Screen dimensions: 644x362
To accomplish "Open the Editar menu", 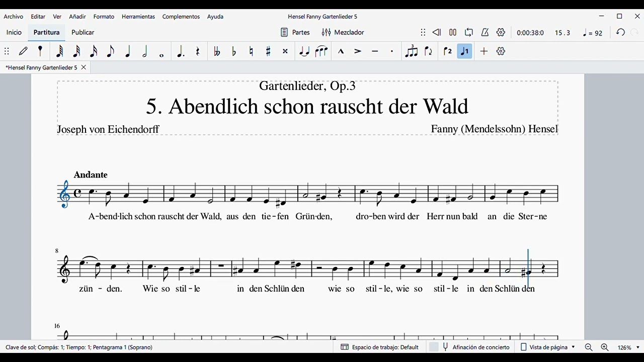I will pos(38,17).
